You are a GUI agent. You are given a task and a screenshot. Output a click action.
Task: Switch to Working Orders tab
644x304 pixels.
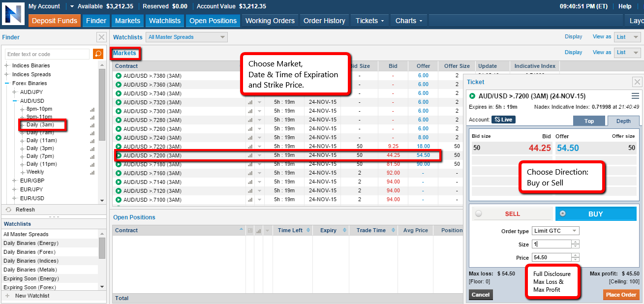point(270,21)
